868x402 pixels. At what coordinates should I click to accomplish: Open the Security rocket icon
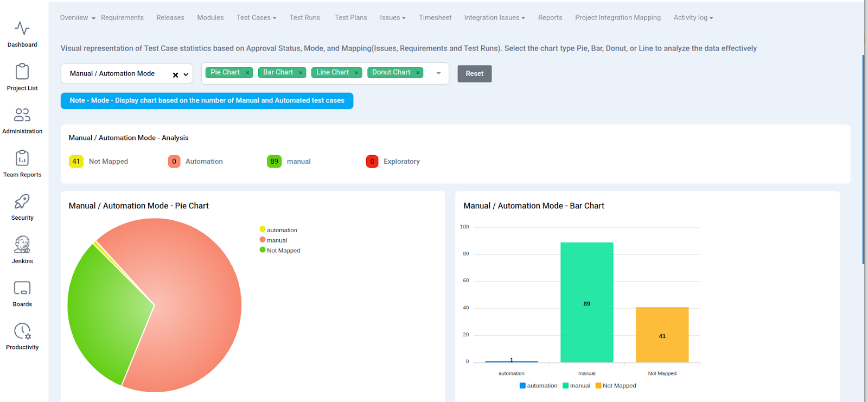(22, 202)
